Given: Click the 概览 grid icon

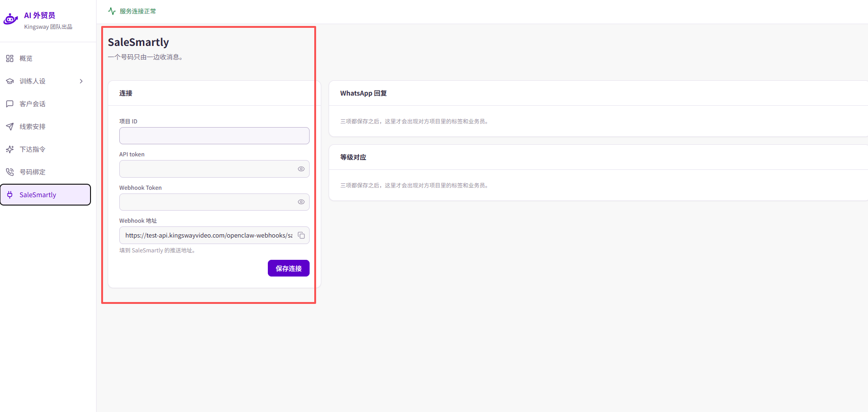Looking at the screenshot, I should 10,58.
